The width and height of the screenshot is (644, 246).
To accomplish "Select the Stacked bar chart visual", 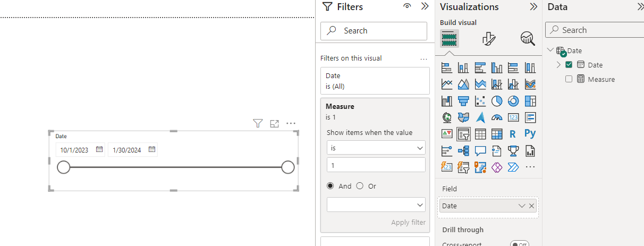I will tap(447, 67).
